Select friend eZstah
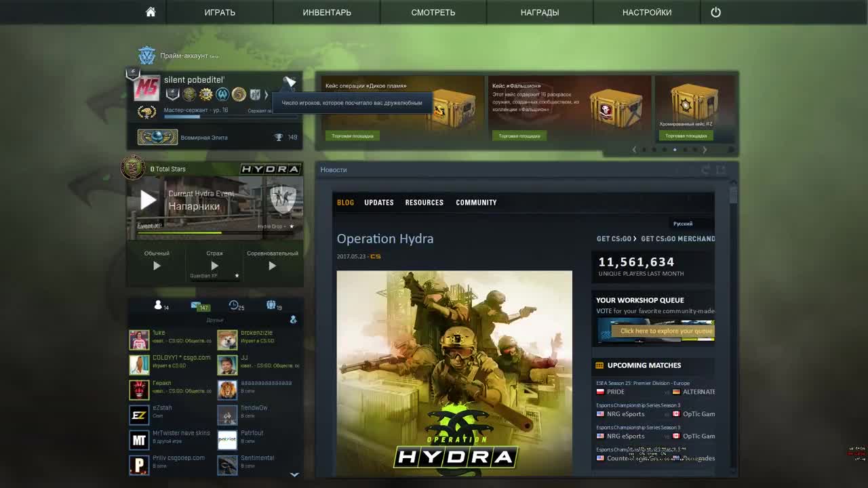Viewport: 868px width, 488px height. [171, 415]
